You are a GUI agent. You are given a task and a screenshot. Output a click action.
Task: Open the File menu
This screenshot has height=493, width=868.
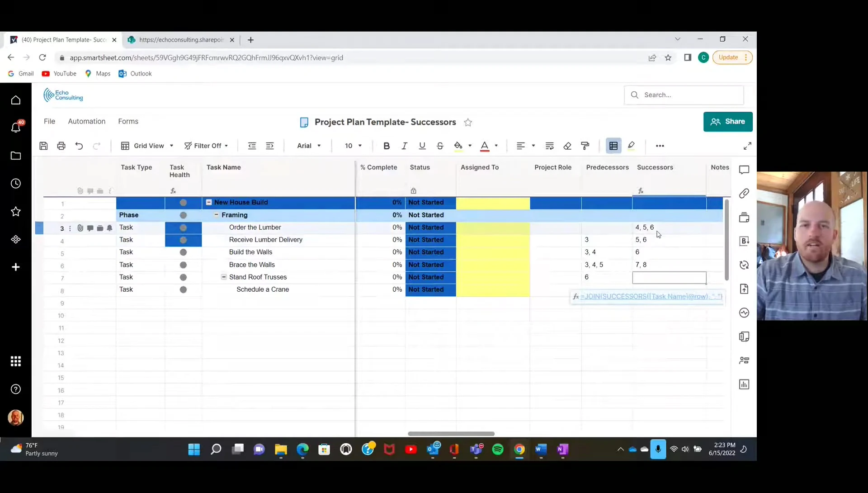point(49,121)
